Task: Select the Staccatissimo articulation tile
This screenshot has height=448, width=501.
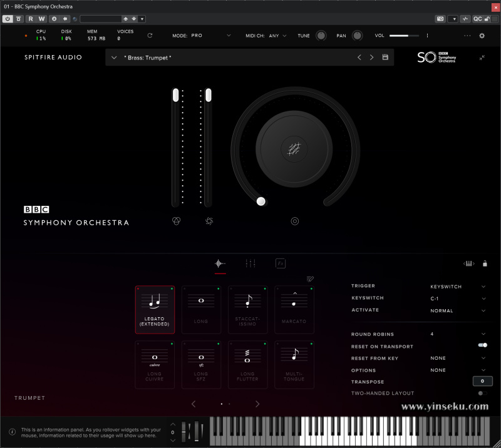Action: tap(248, 309)
